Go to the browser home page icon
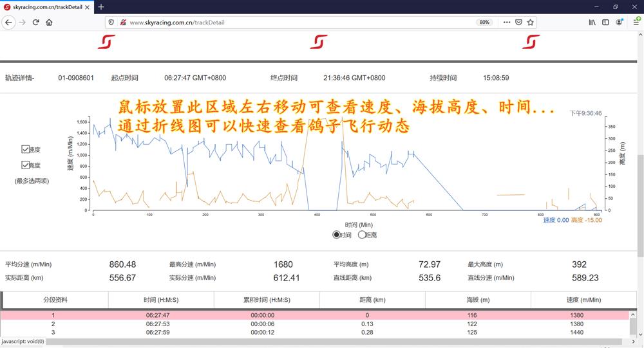The width and height of the screenshot is (644, 348). coord(50,22)
